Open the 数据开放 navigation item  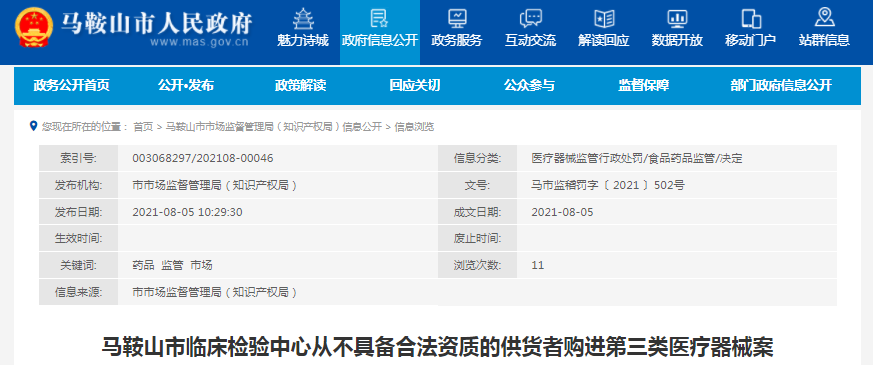coord(677,41)
